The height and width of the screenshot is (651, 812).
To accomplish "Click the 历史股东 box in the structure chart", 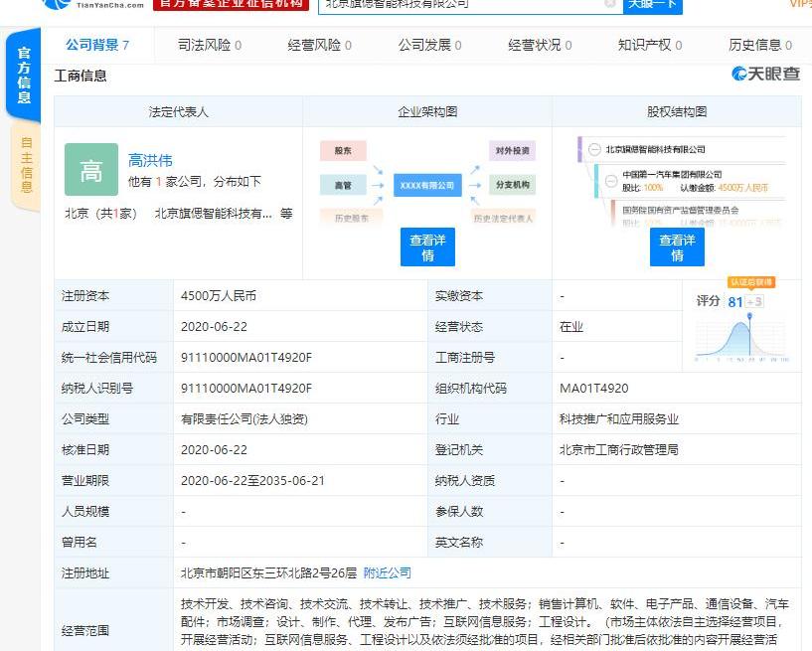I will (x=352, y=218).
